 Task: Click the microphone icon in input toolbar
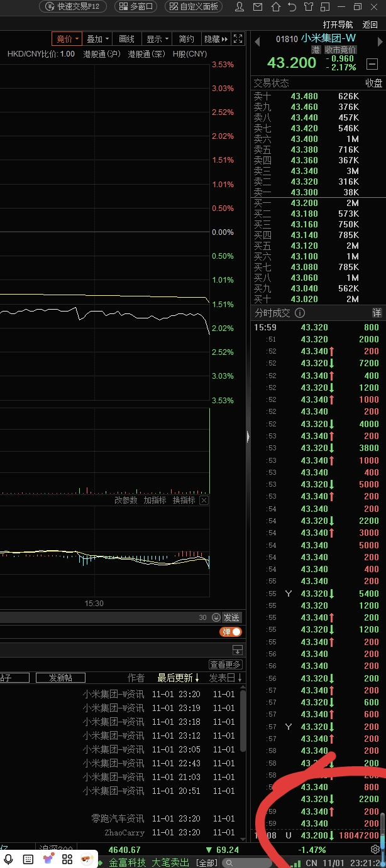point(9,859)
